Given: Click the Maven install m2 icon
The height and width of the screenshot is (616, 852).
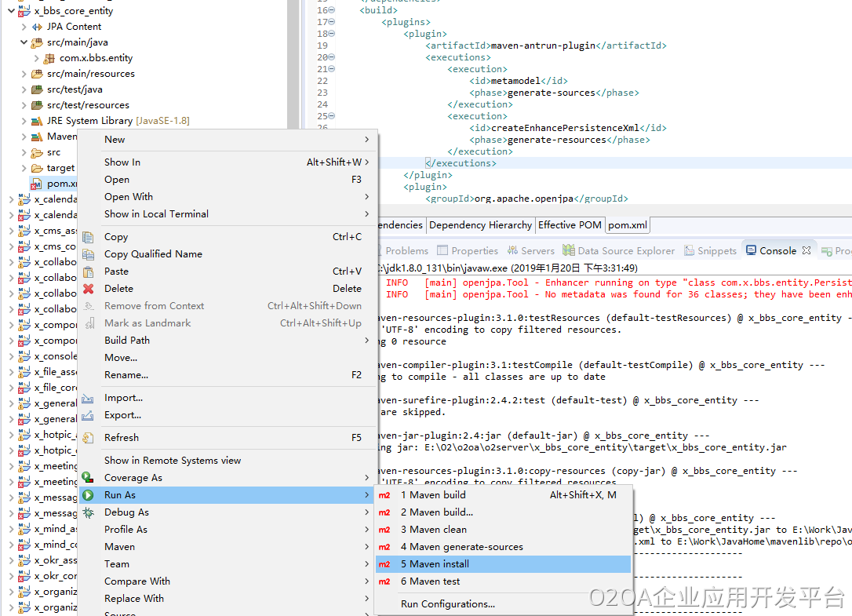Looking at the screenshot, I should point(384,564).
